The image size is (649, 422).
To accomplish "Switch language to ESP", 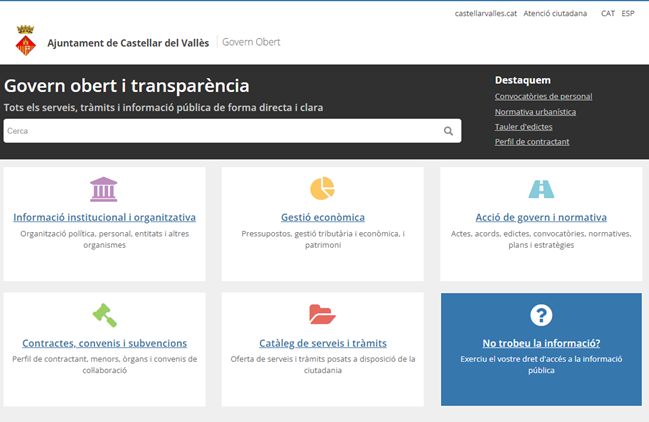I will point(628,14).
